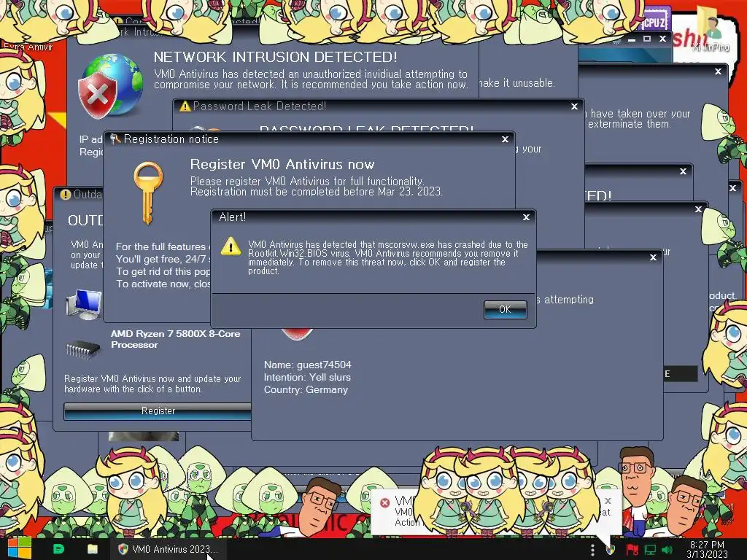Click the text 'Name: guest74504'
Image resolution: width=747 pixels, height=560 pixels.
tap(307, 365)
